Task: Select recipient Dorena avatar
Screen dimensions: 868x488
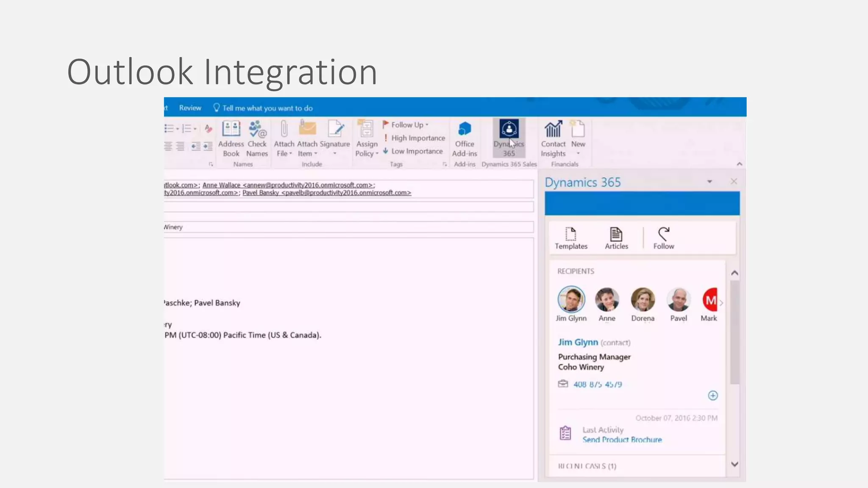Action: [643, 299]
